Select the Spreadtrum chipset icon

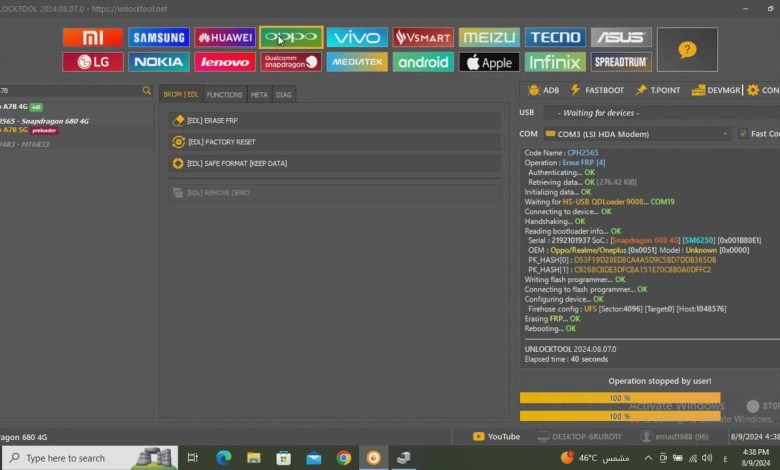pyautogui.click(x=621, y=62)
